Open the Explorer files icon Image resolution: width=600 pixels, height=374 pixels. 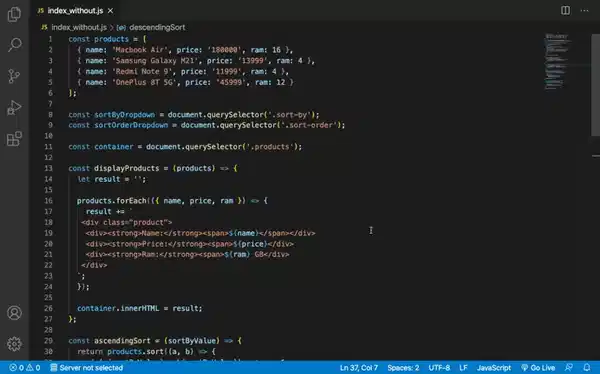pyautogui.click(x=14, y=14)
